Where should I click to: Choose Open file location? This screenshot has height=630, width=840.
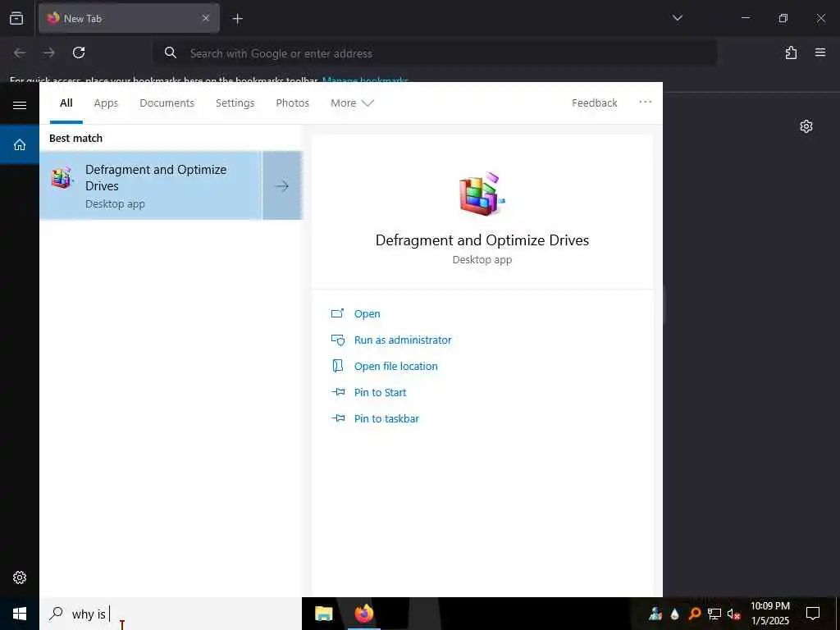(x=396, y=367)
